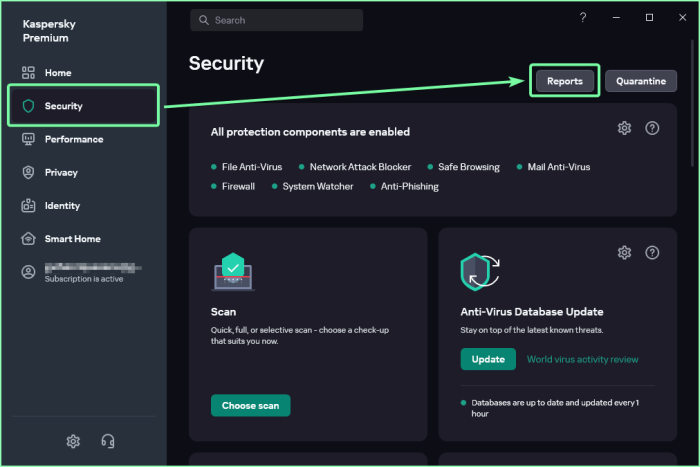
Task: Select Privacy in the sidebar
Action: pos(61,172)
